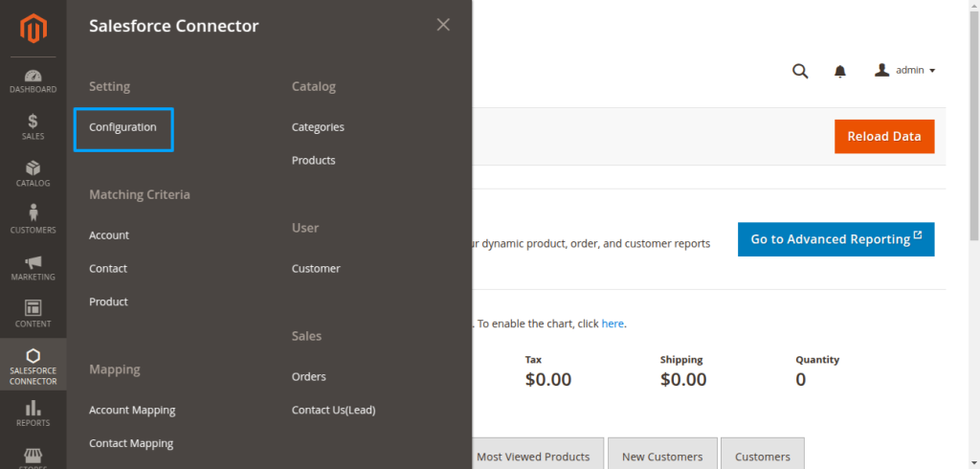Open Product under Matching Criteria
The image size is (980, 469).
click(109, 301)
